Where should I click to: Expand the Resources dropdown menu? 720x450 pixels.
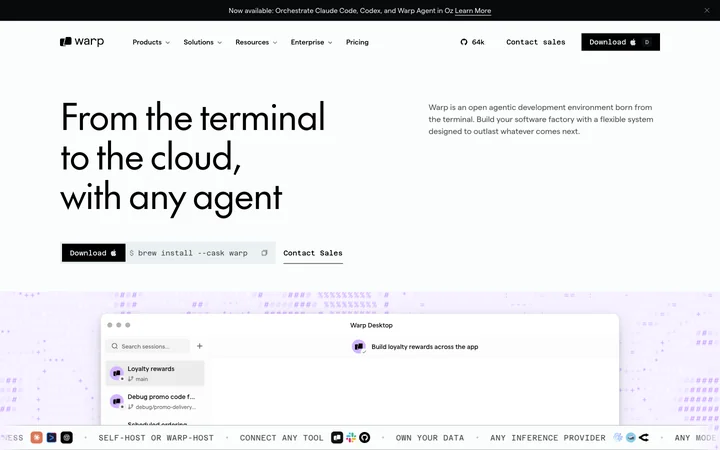point(256,42)
